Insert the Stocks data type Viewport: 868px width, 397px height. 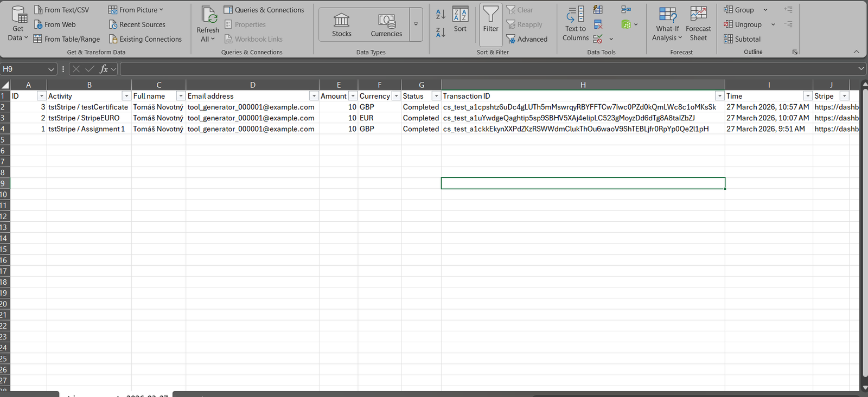pos(342,25)
